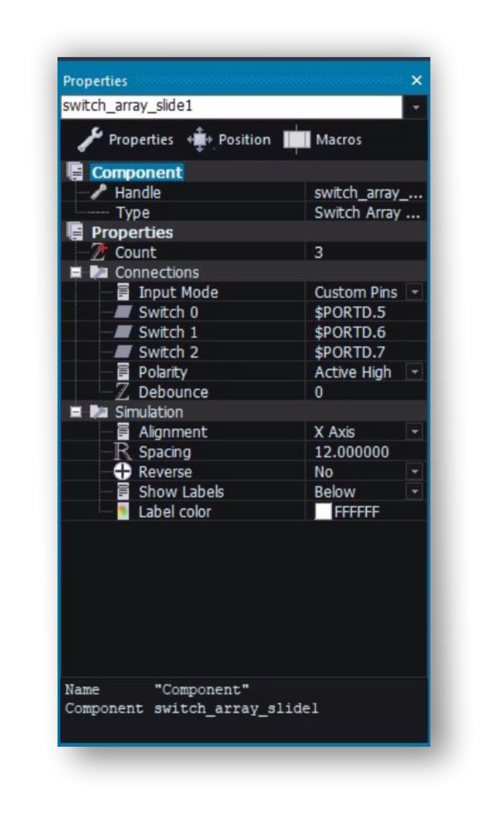
Task: Collapse the Simulation group
Action: [76, 412]
